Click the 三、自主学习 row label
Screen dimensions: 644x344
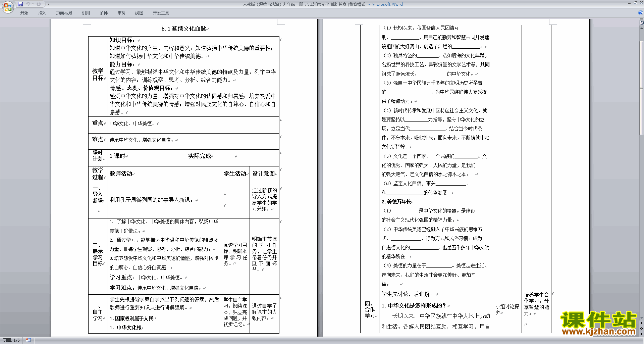click(98, 312)
